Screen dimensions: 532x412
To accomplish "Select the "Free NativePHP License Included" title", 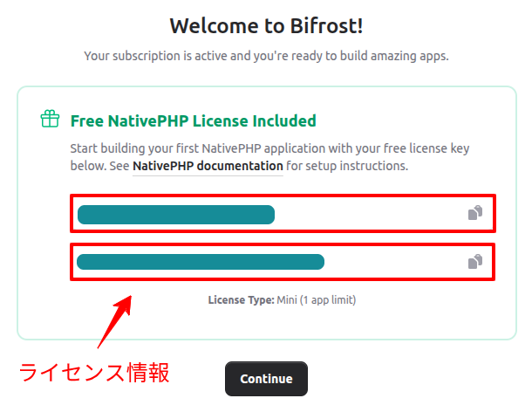I will pyautogui.click(x=193, y=120).
